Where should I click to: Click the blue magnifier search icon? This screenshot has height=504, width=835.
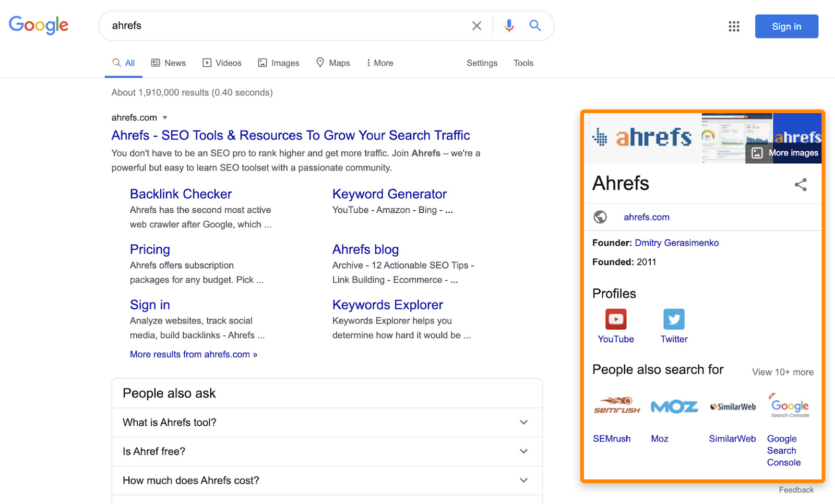coord(535,25)
